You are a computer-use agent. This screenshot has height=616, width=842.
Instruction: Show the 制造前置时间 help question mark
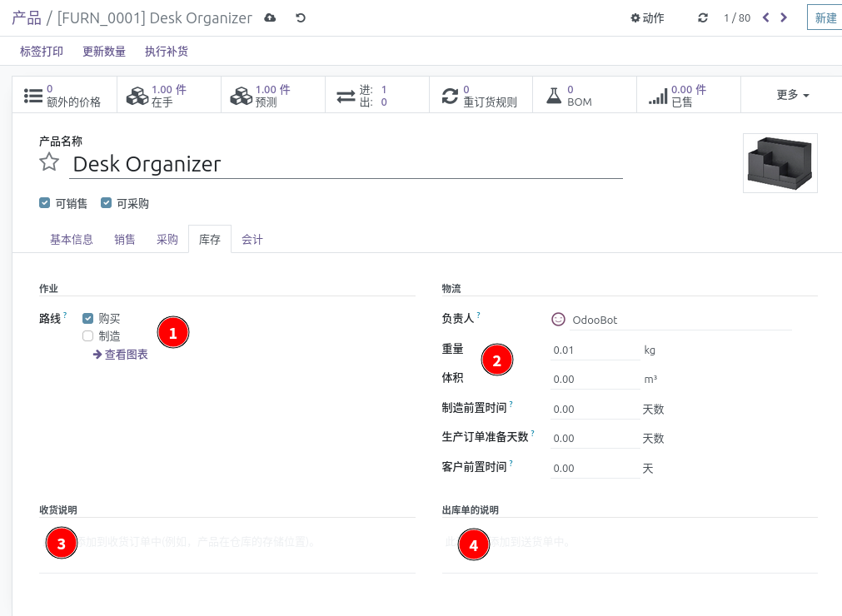pos(511,404)
